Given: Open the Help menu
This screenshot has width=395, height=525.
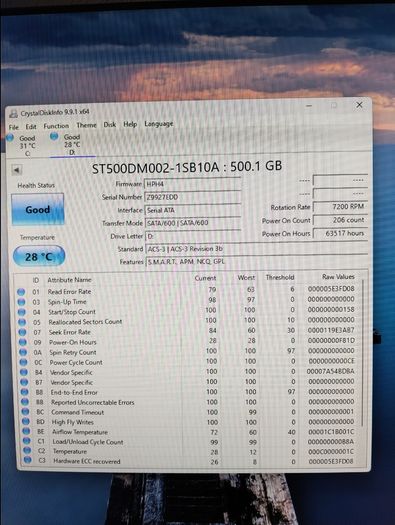Looking at the screenshot, I should click(x=130, y=124).
